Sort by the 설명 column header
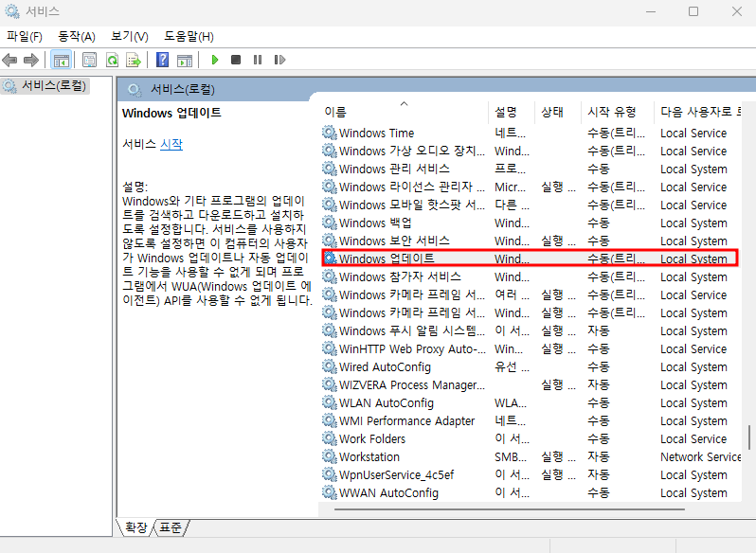The height and width of the screenshot is (553, 756). coord(511,112)
